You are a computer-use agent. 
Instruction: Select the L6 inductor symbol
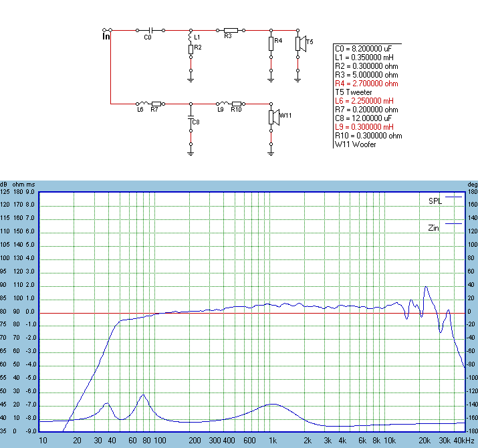click(141, 104)
